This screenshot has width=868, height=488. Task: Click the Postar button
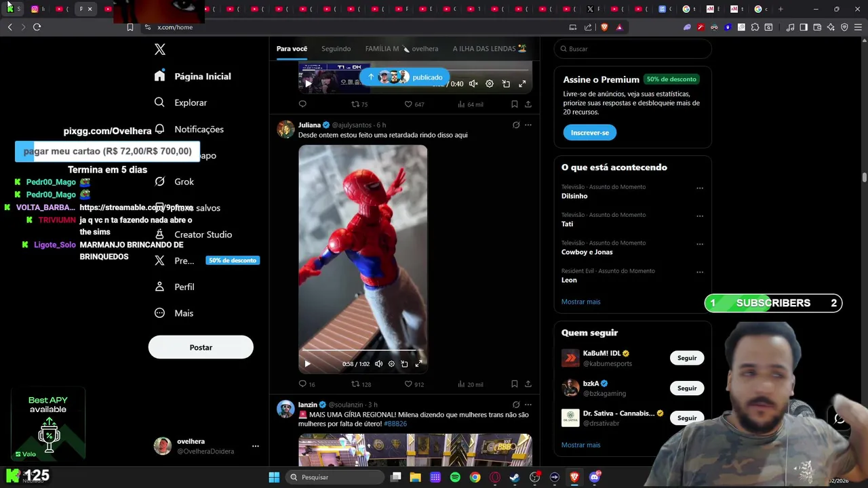(201, 347)
